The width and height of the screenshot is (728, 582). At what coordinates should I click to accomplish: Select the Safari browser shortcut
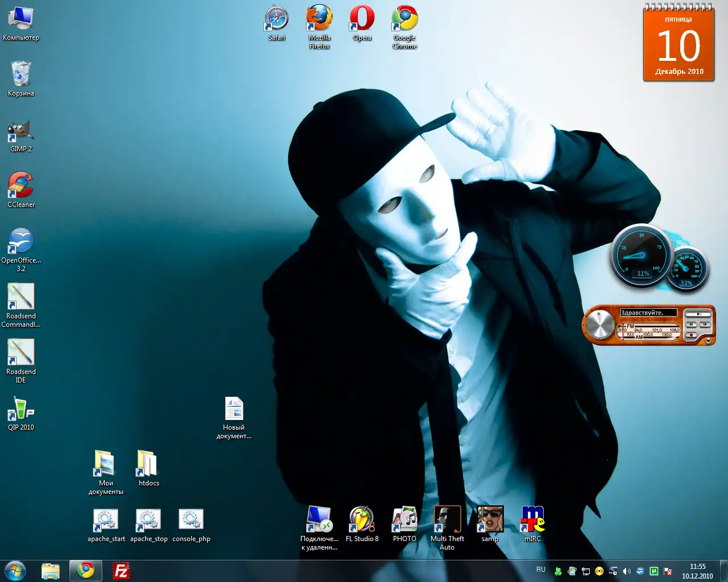tap(277, 19)
